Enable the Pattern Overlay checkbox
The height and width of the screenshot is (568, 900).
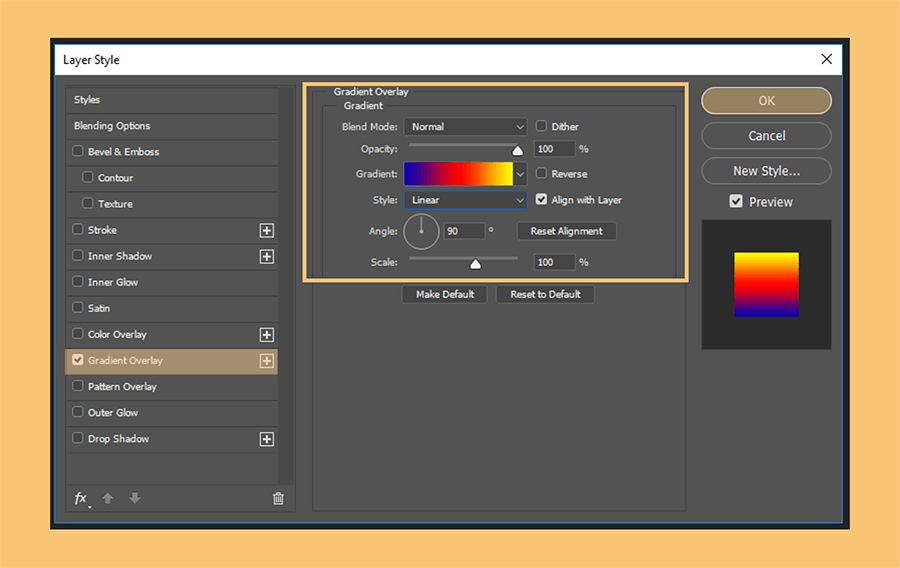(78, 386)
